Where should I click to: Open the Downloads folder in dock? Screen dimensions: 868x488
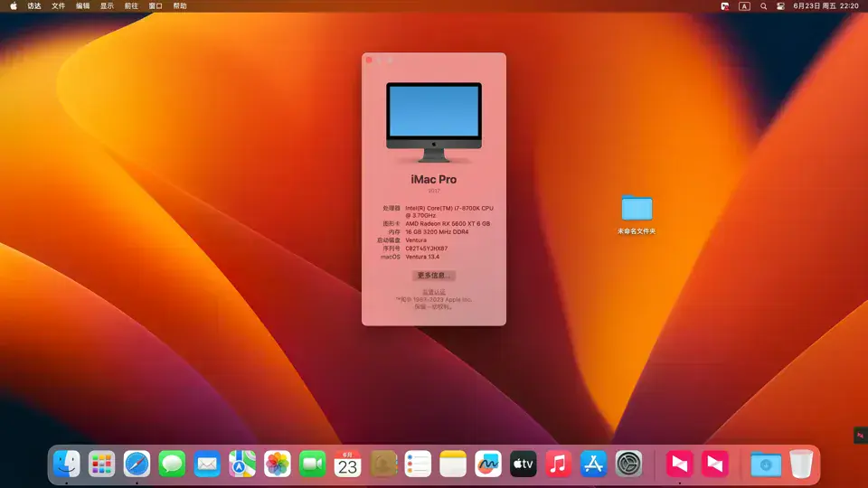pos(766,464)
